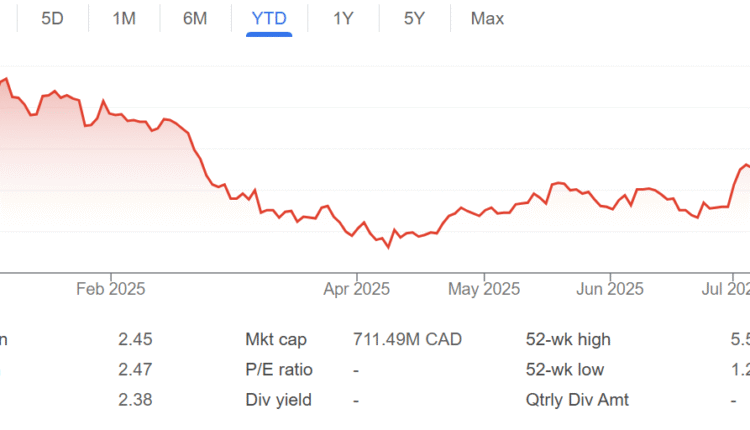Click the 2.45 value in the stats table
This screenshot has width=750, height=430.
tap(135, 340)
